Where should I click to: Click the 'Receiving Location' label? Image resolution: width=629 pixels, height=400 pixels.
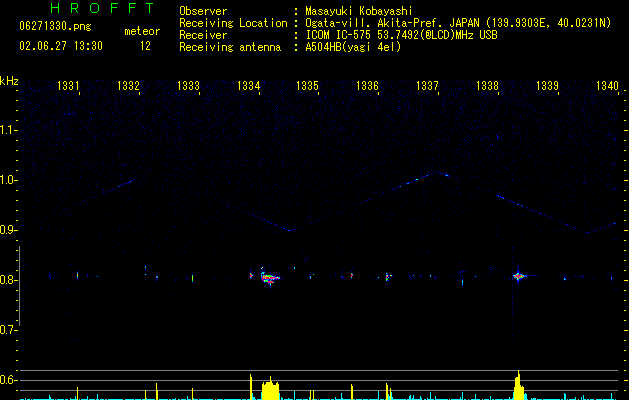pyautogui.click(x=233, y=23)
